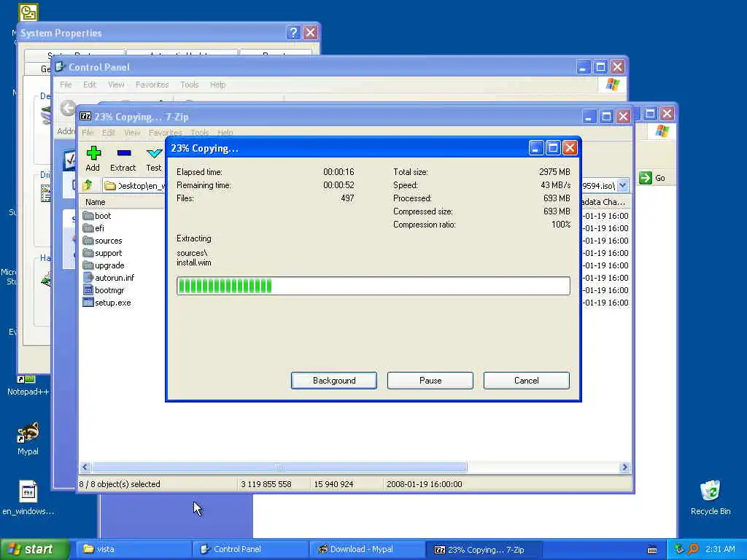Select the setup.exe file icon
Image resolution: width=747 pixels, height=560 pixels.
click(88, 303)
